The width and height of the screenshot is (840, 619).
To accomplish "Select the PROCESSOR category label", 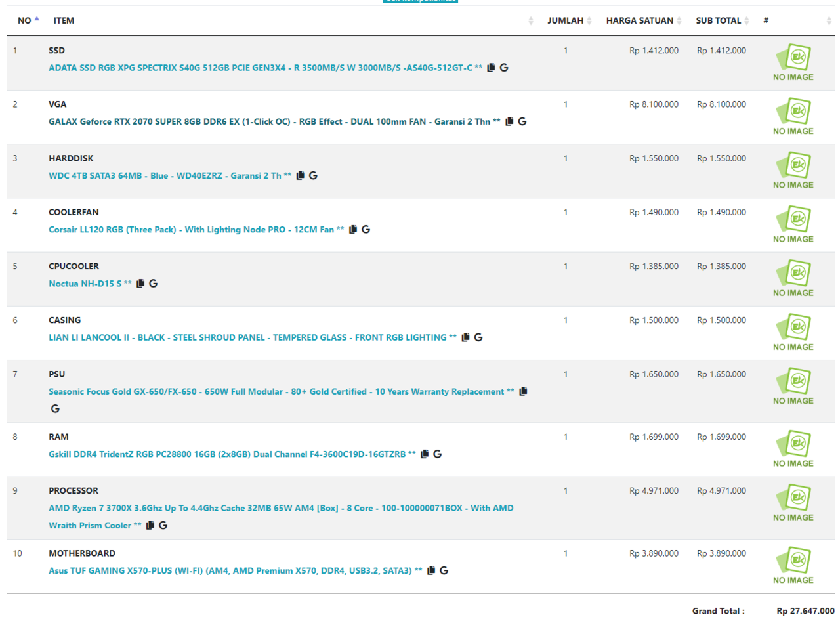I will coord(73,490).
